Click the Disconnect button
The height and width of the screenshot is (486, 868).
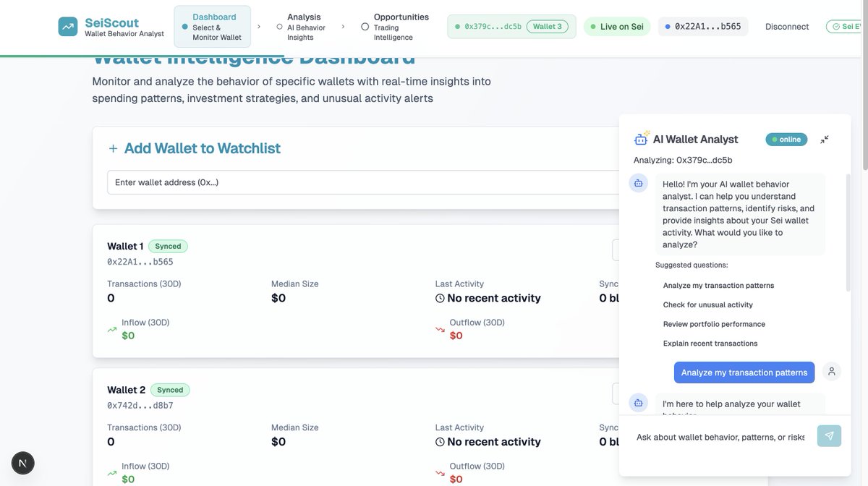click(x=787, y=27)
